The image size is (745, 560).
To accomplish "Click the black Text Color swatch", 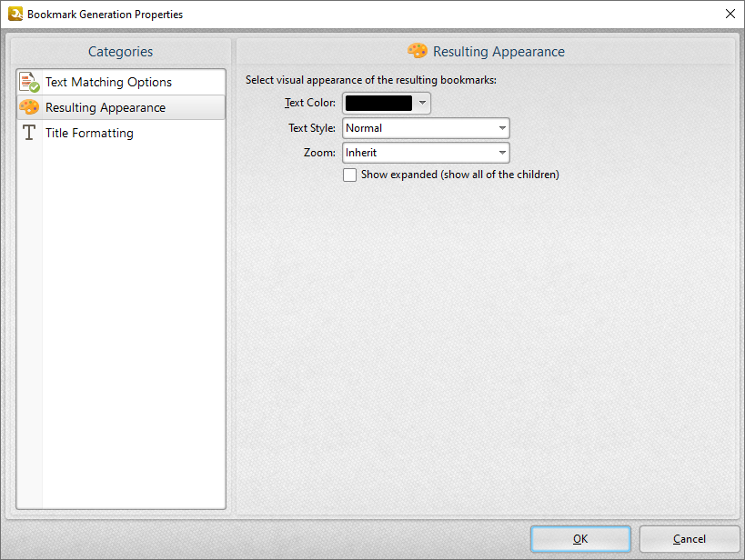I will [x=378, y=104].
